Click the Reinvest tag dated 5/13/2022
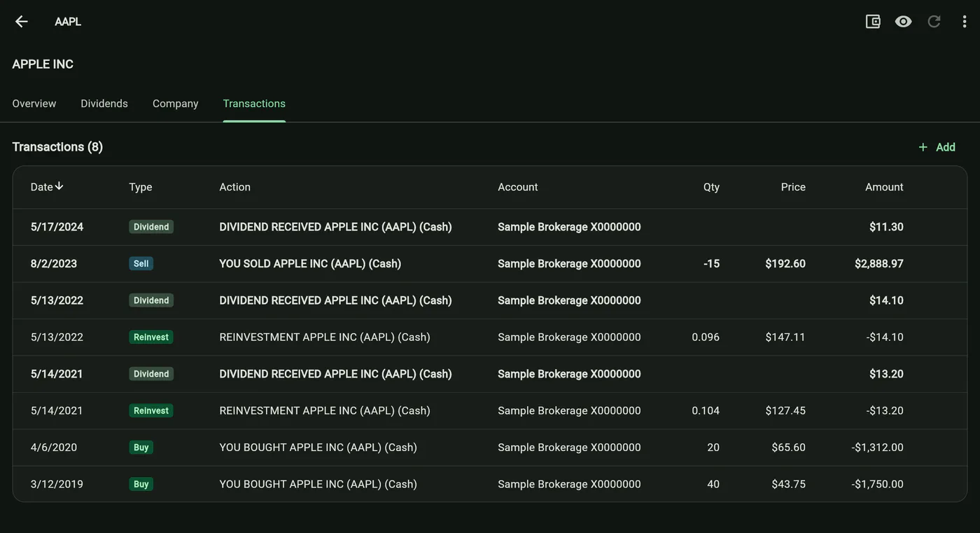Screen dimensions: 980x533 tap(151, 337)
